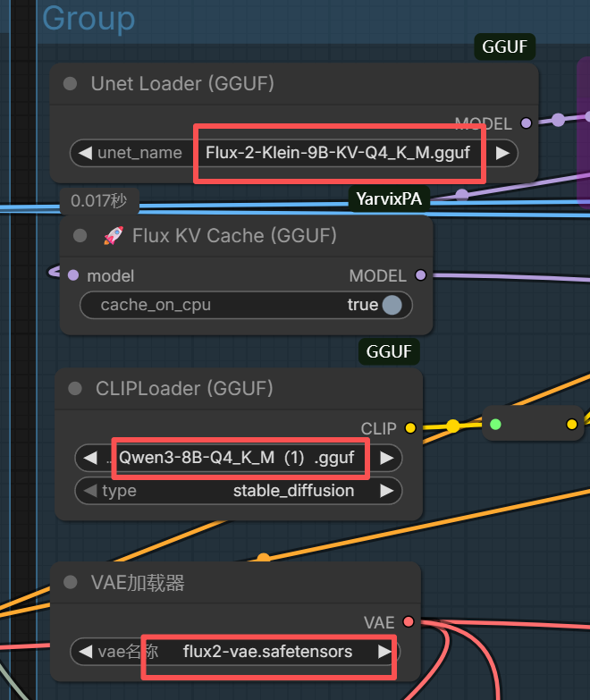This screenshot has height=700, width=590.
Task: Click the model input socket on Flux KV Cache
Action: [x=73, y=275]
